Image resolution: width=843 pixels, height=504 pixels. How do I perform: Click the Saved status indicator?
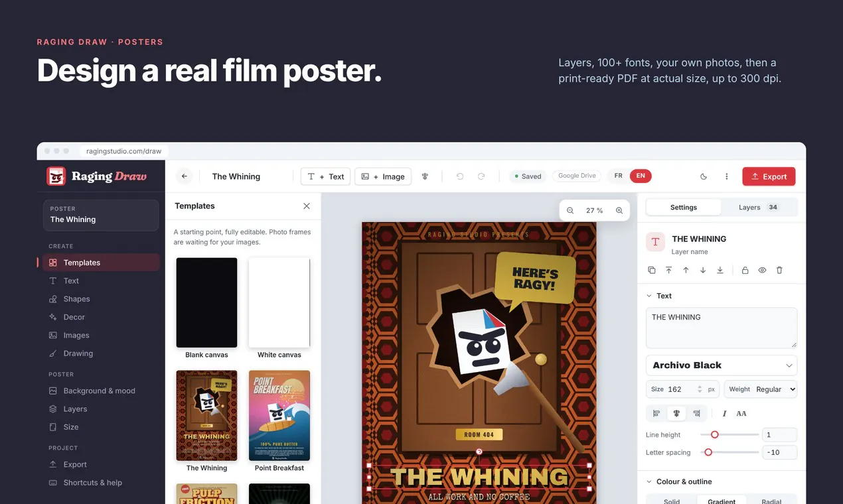528,176
